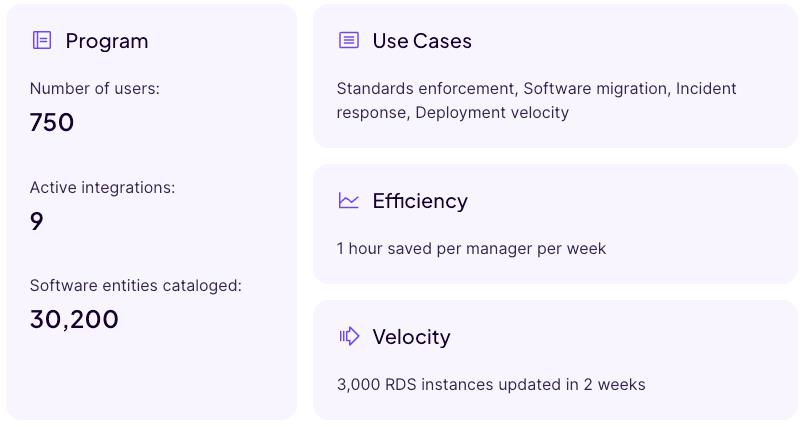Click the Deployment velocity text

(492, 112)
